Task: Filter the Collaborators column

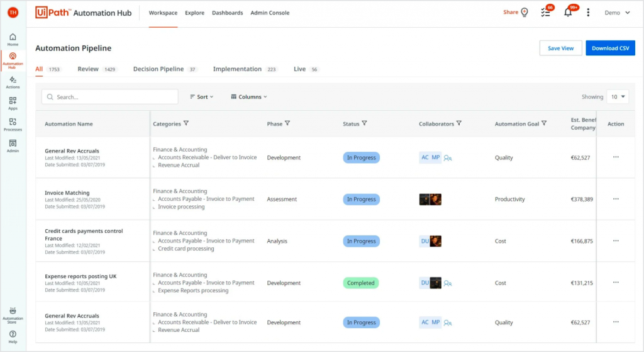Action: [459, 123]
